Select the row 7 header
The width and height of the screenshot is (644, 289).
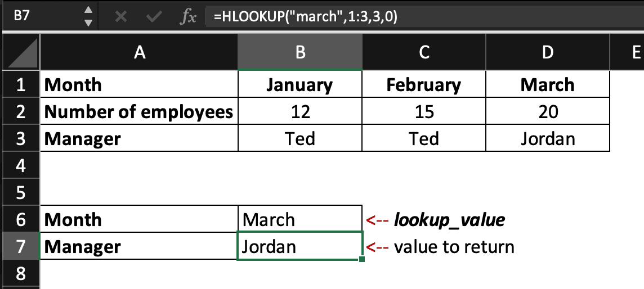pos(20,246)
